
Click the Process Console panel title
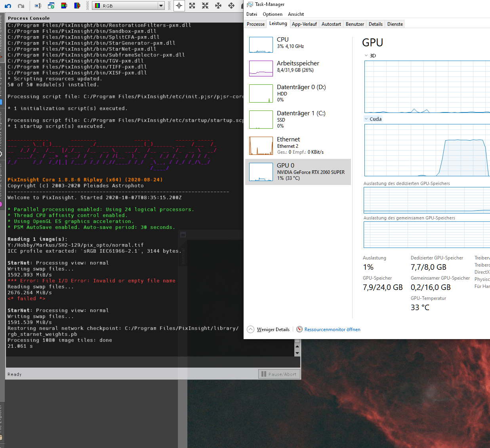[29, 18]
